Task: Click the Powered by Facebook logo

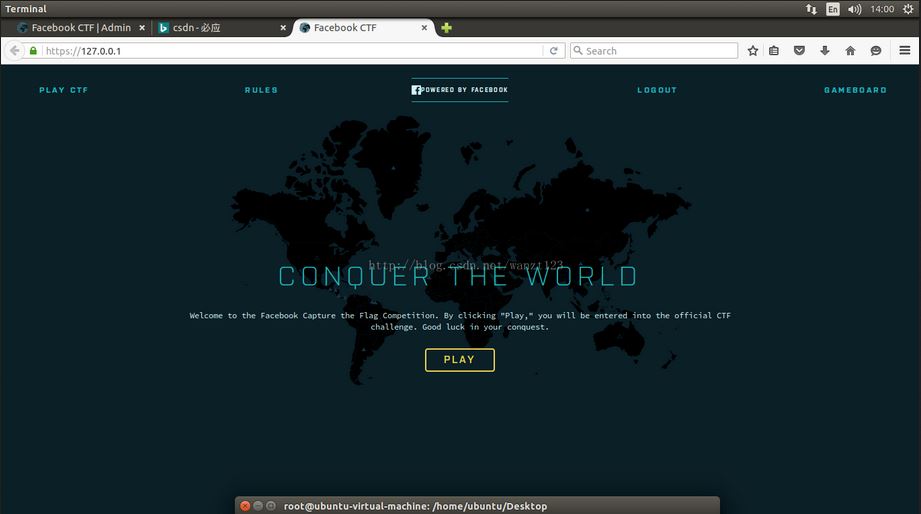Action: click(460, 90)
